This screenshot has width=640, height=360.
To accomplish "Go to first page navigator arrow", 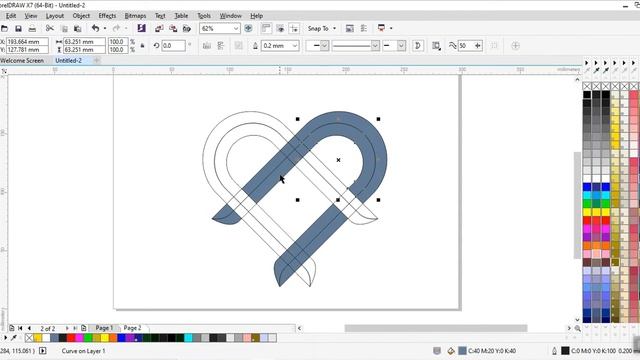I will pos(20,328).
